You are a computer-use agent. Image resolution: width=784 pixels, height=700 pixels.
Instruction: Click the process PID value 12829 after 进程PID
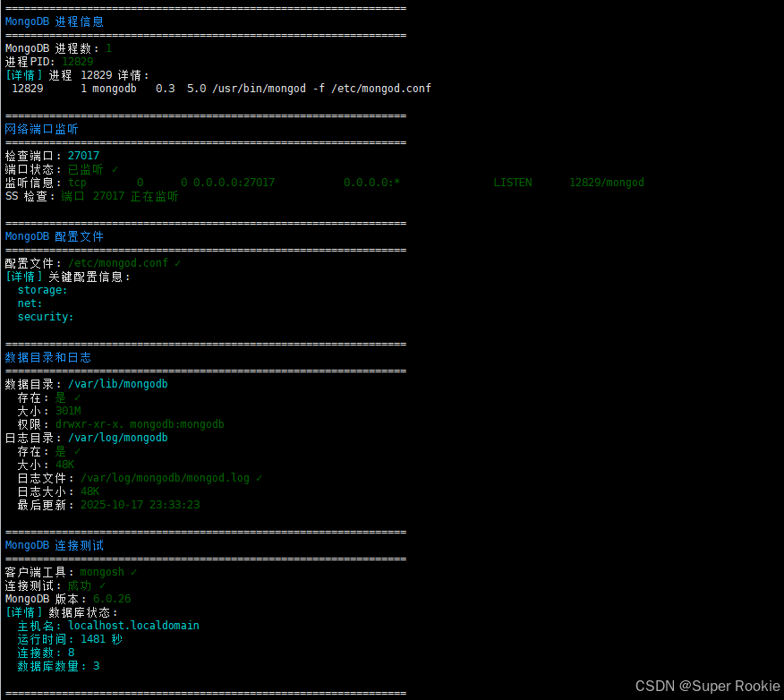(x=78, y=62)
